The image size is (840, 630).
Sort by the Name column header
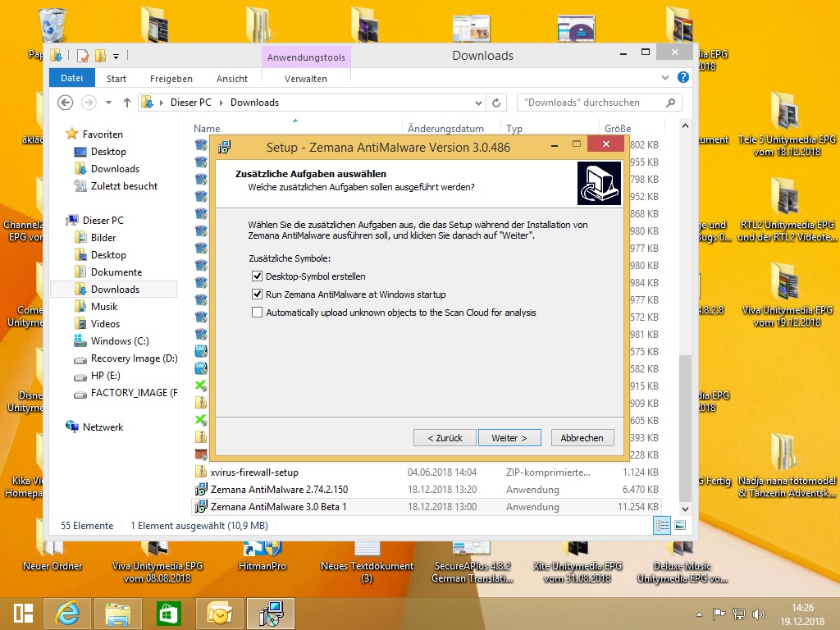(x=207, y=129)
